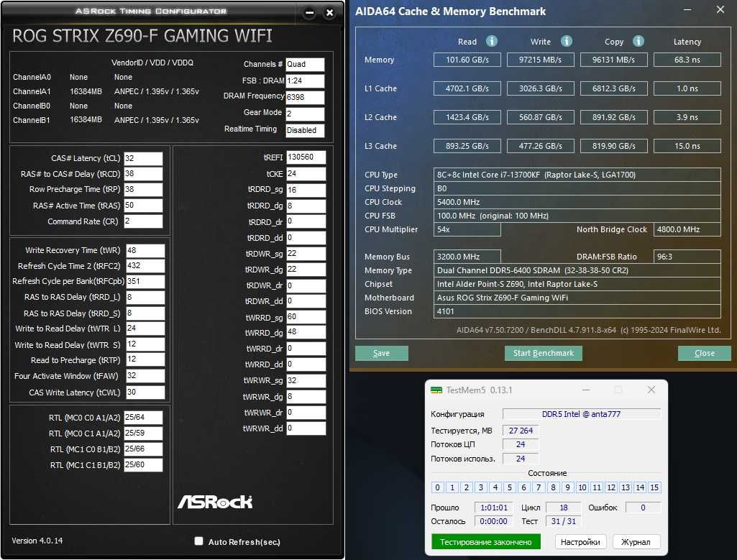Screen dimensions: 737x560
Task: Click the CAS Write Latency (tCWL) field
Action: 145,393
